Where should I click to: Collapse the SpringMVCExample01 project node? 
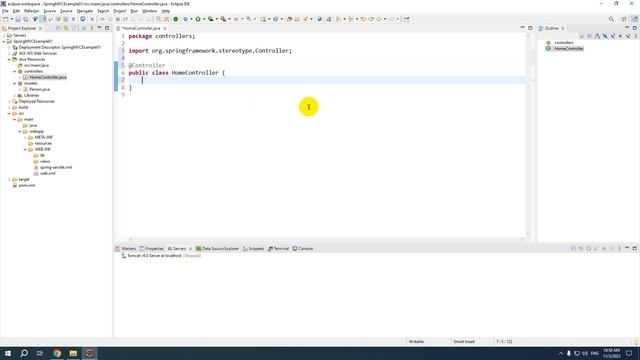[4, 41]
